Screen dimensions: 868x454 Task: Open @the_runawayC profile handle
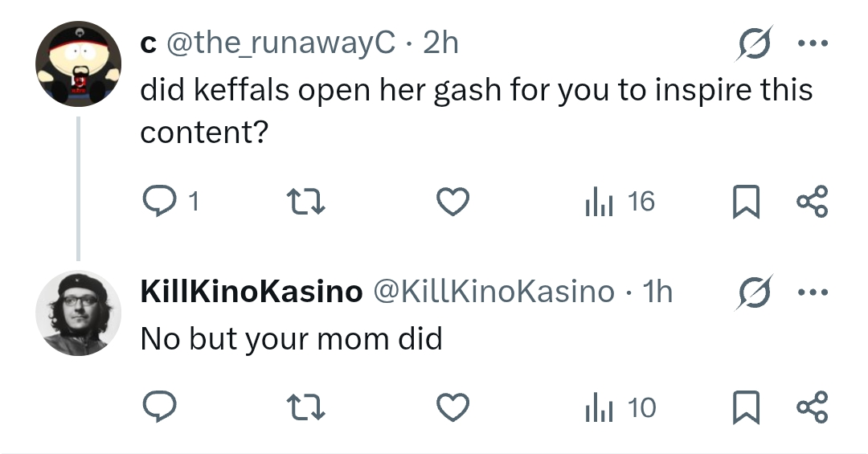(280, 43)
